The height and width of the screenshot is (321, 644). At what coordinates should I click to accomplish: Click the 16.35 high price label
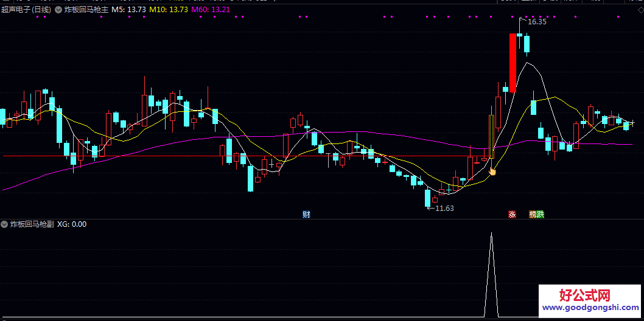537,22
